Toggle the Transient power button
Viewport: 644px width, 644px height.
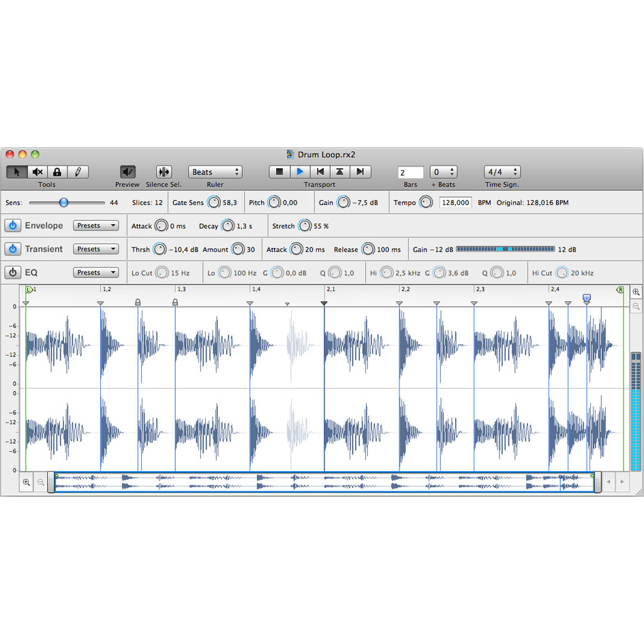(12, 249)
